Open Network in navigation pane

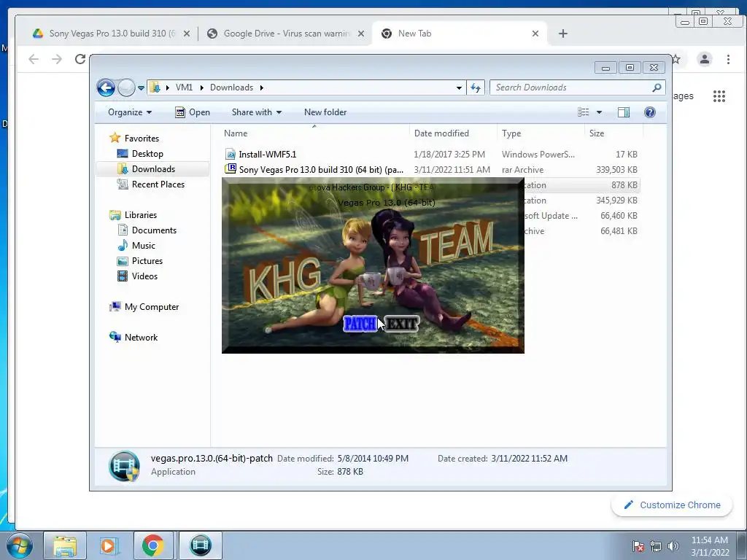pyautogui.click(x=141, y=338)
